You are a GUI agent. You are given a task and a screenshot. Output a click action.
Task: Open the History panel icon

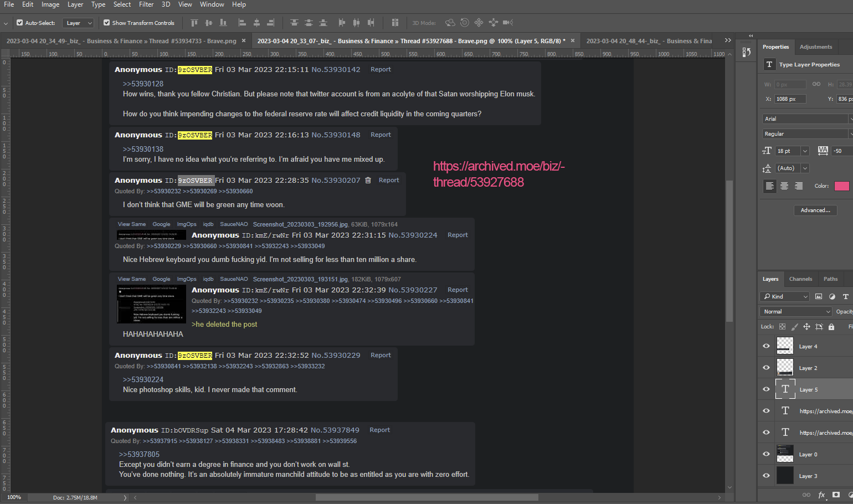746,52
